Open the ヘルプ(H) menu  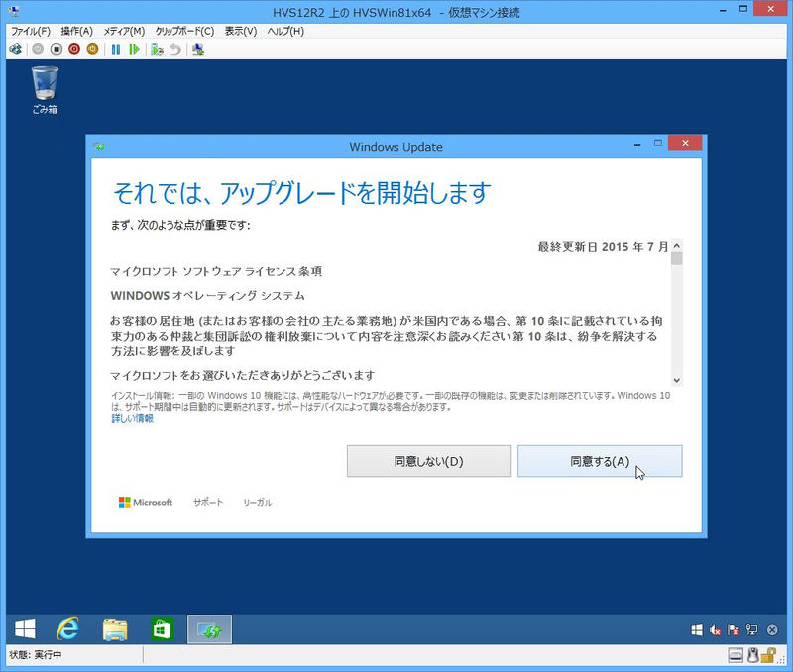(285, 31)
